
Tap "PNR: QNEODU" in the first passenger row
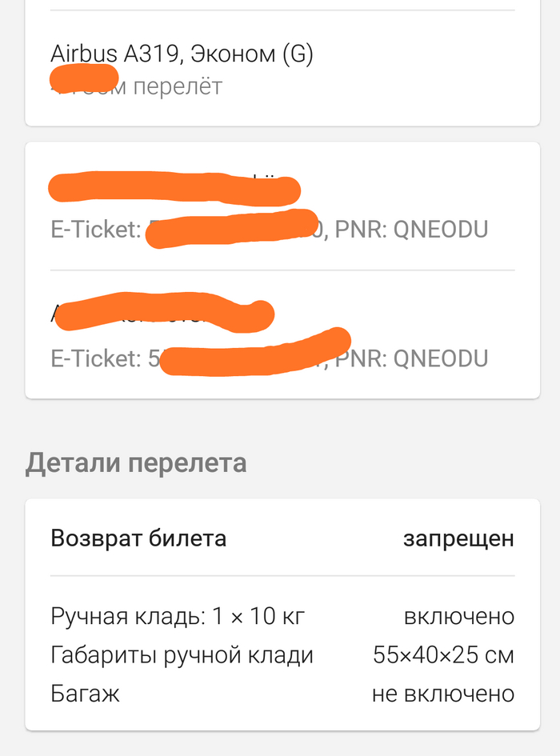tap(411, 230)
